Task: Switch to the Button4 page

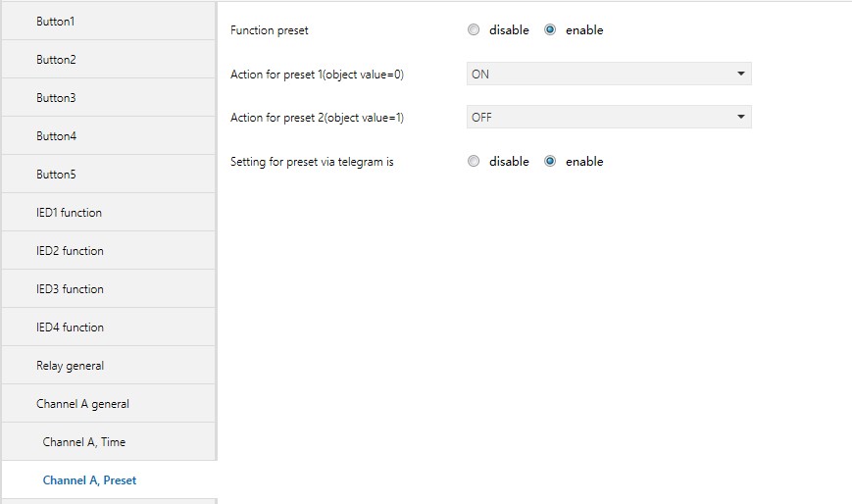Action: pyautogui.click(x=56, y=135)
